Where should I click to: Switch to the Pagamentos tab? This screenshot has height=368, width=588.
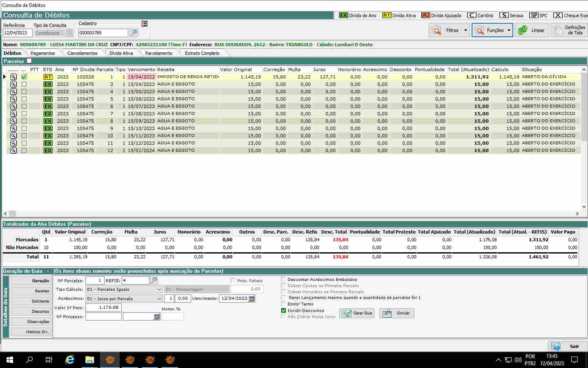click(x=42, y=53)
